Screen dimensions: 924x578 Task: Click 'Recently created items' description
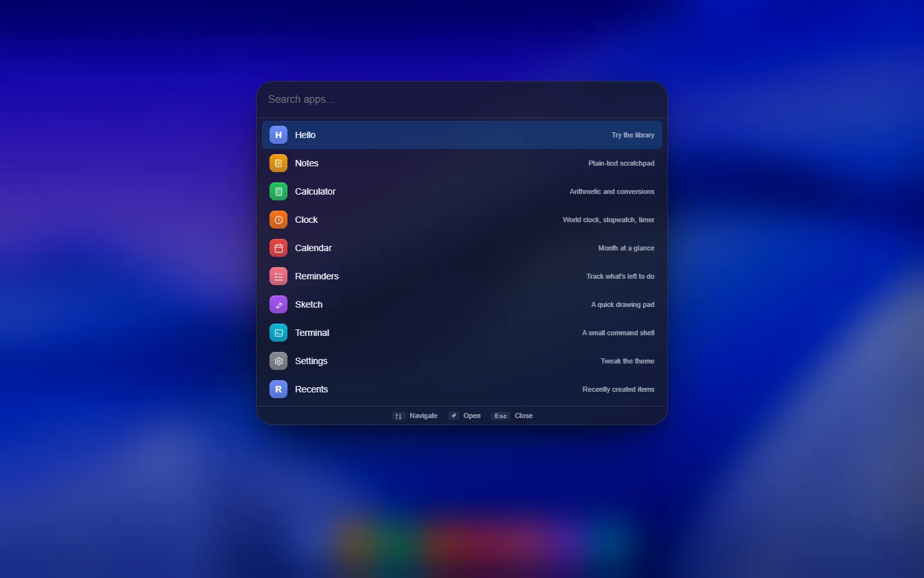(619, 389)
